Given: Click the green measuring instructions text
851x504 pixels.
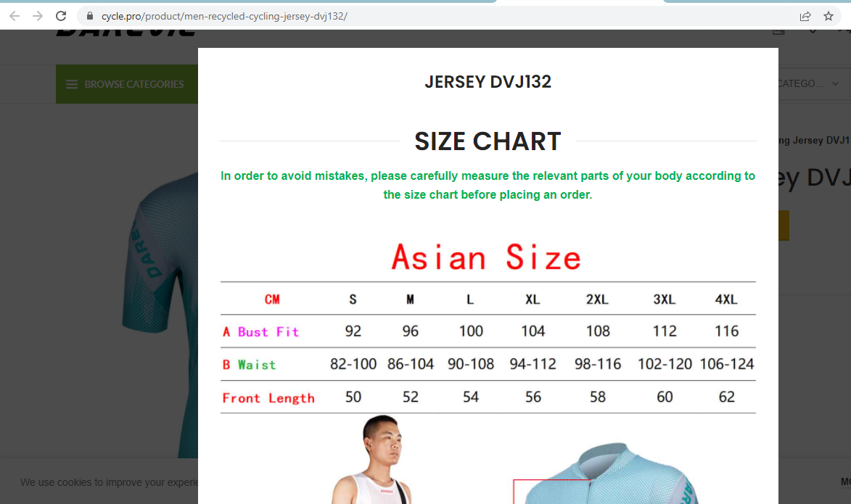Looking at the screenshot, I should pyautogui.click(x=488, y=185).
